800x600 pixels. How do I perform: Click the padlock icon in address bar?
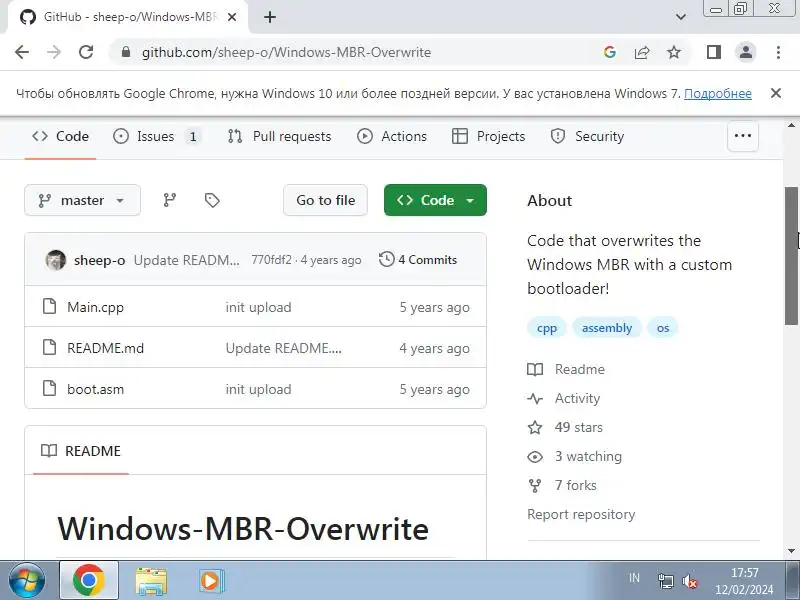[126, 52]
